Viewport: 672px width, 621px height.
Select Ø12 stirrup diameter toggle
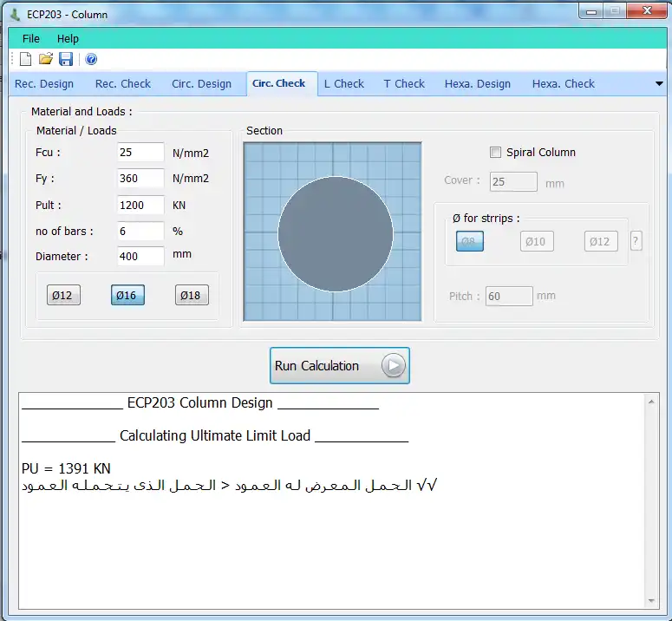(601, 241)
